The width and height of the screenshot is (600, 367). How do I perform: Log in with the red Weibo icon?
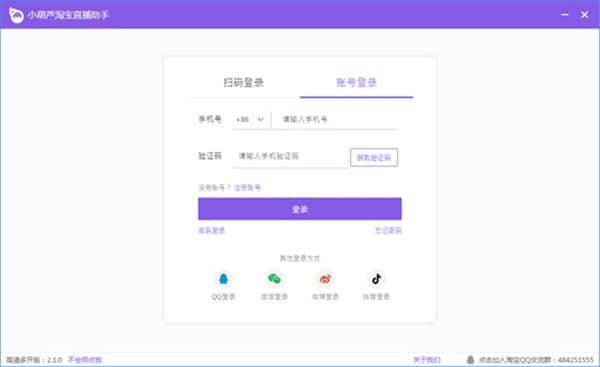(325, 279)
